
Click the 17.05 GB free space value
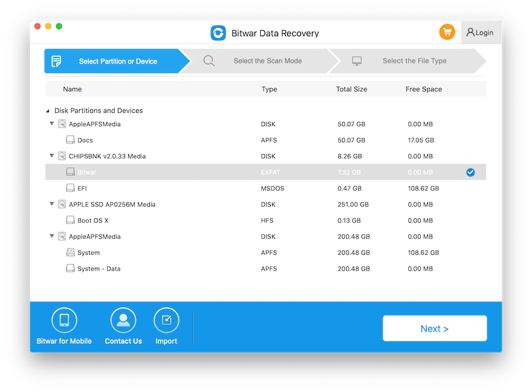tap(421, 140)
